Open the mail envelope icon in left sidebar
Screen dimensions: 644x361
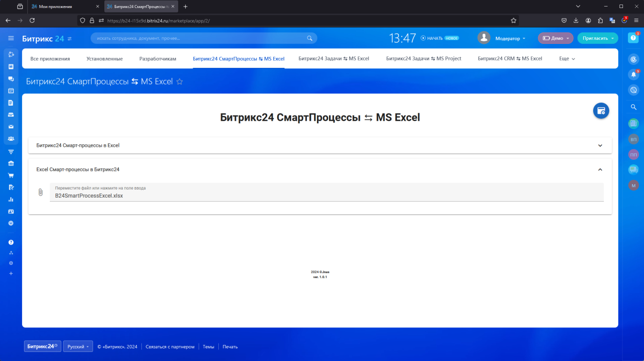click(11, 127)
